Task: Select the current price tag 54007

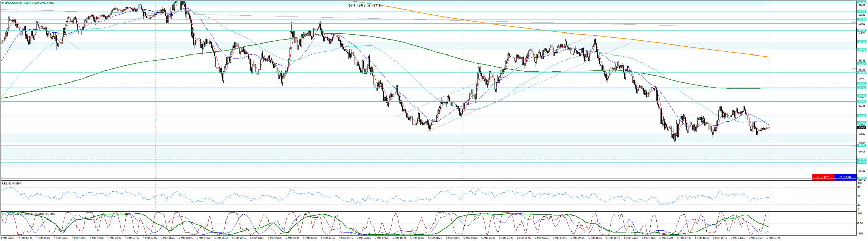Action: coord(862,128)
